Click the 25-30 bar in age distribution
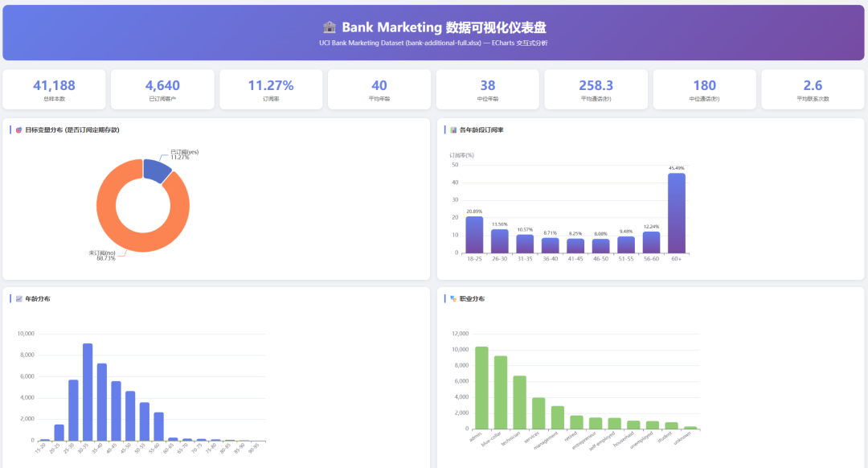The image size is (868, 468). point(73,410)
